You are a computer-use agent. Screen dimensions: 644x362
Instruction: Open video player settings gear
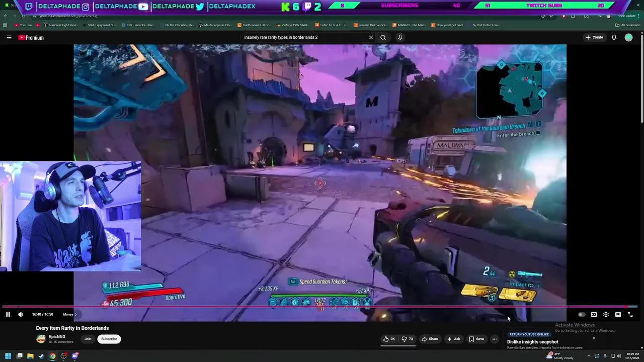[606, 314]
